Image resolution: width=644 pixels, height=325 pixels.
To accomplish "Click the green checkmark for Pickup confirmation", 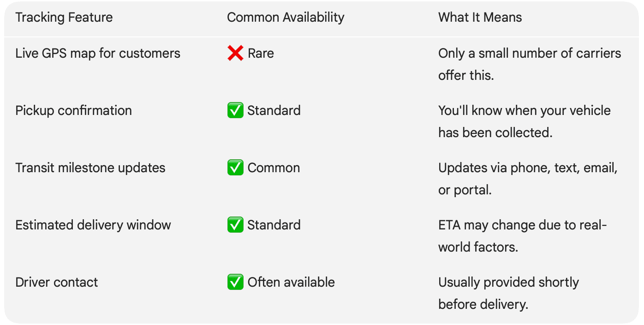I will [235, 110].
